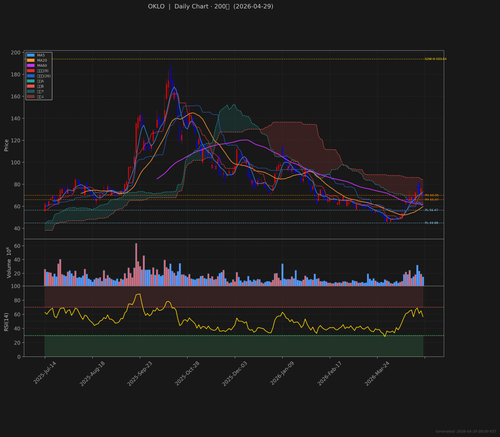Click the 2025-Oct-28 date label
Screen dimensions: 500x437
187,373
